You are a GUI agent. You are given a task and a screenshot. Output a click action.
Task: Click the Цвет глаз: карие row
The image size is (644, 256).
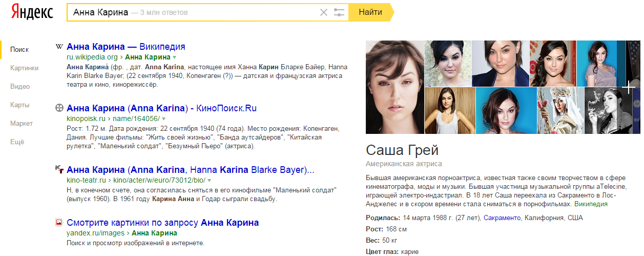click(392, 252)
